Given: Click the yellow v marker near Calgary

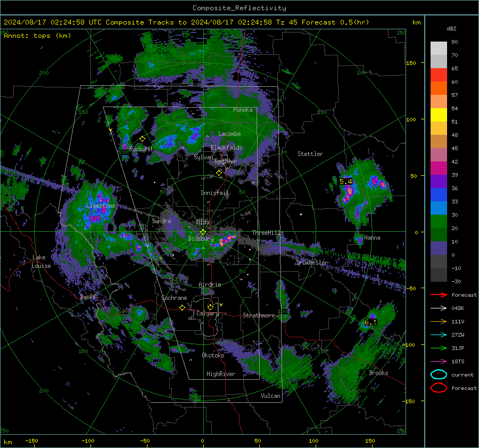Looking at the screenshot, I should [x=221, y=305].
